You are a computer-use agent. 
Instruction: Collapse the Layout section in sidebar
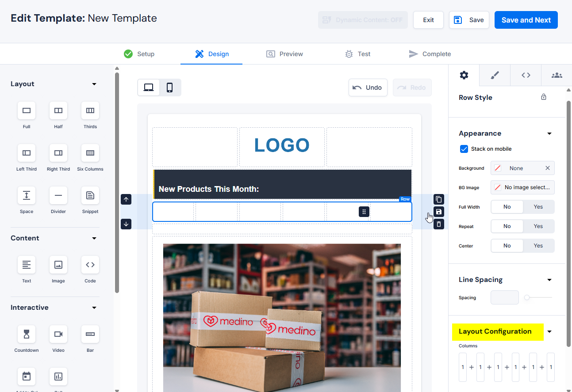[94, 84]
